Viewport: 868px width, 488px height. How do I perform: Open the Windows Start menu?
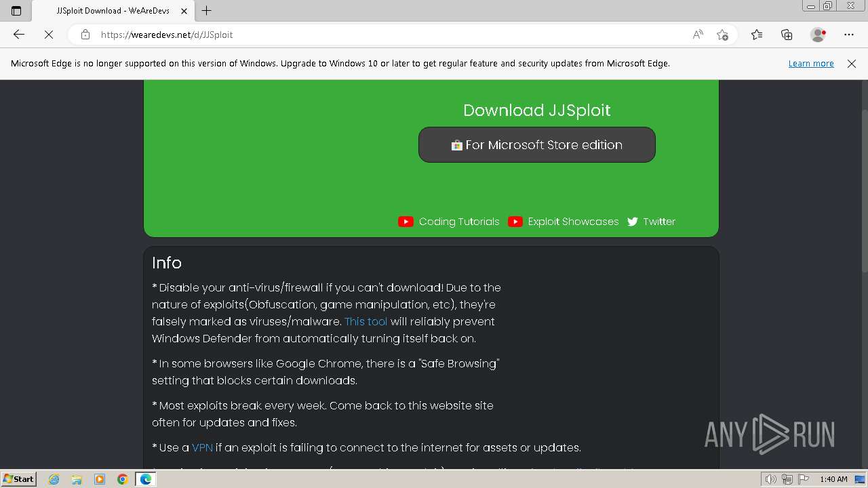[19, 479]
